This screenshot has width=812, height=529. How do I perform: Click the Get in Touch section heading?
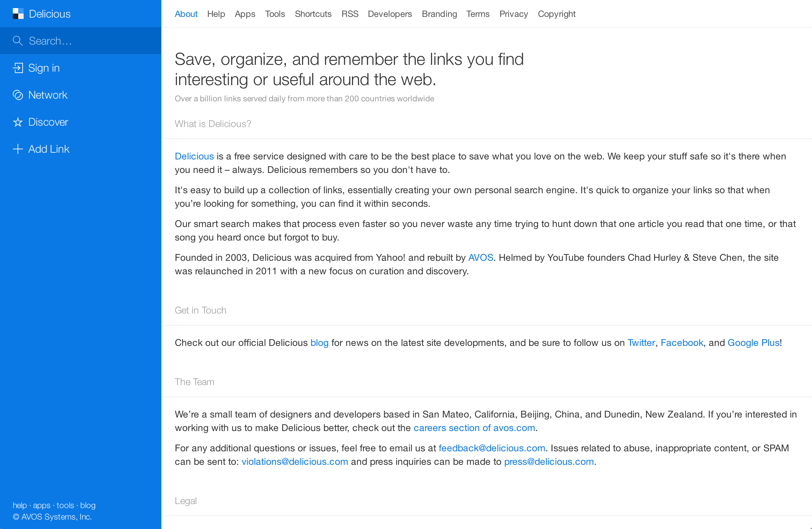point(200,310)
